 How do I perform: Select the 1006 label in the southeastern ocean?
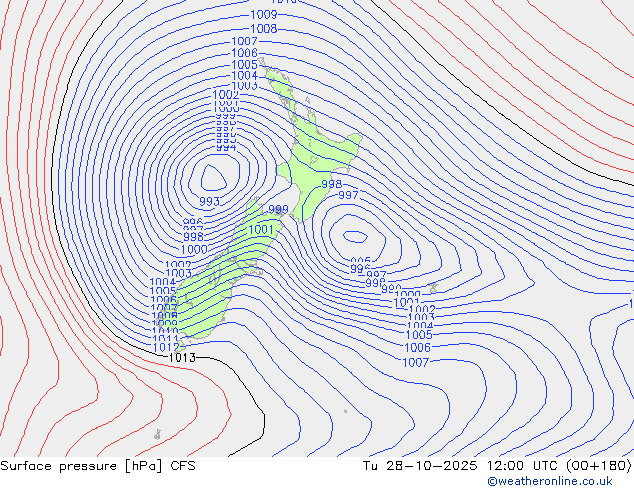(418, 347)
